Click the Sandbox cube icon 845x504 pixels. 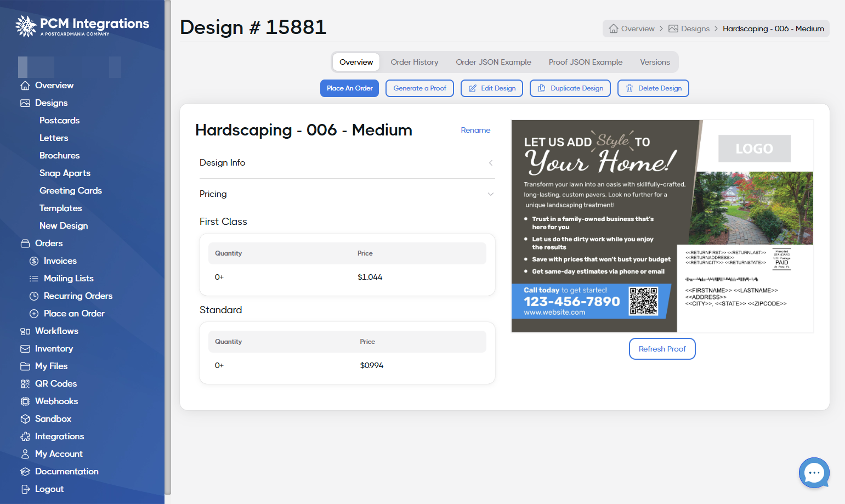[25, 419]
